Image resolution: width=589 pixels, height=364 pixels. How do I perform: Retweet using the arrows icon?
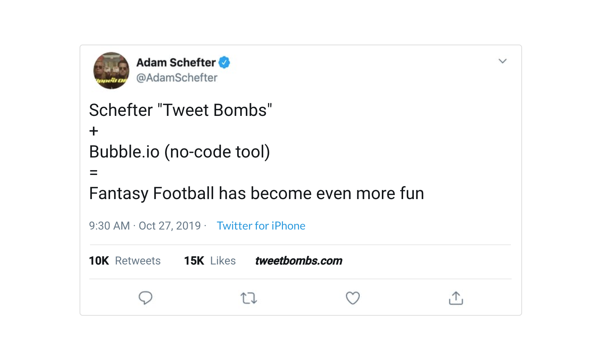(x=249, y=298)
